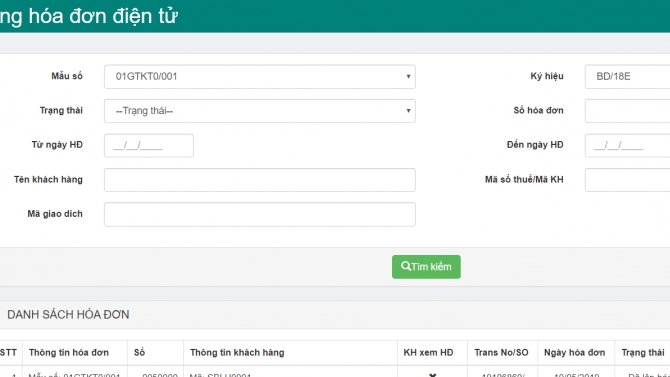The image size is (670, 377).
Task: Open the Mẫu số dropdown
Action: (x=260, y=77)
